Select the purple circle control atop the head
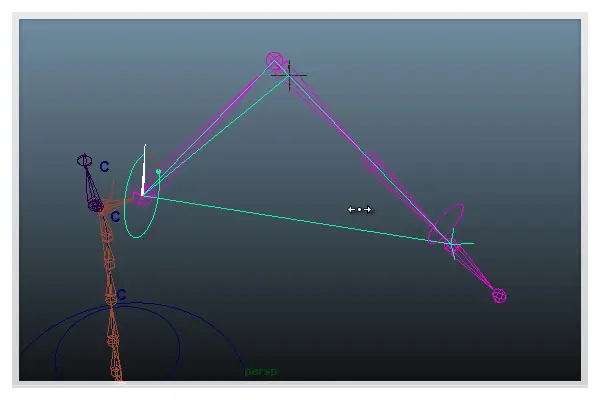The height and width of the screenshot is (400, 600). (84, 161)
